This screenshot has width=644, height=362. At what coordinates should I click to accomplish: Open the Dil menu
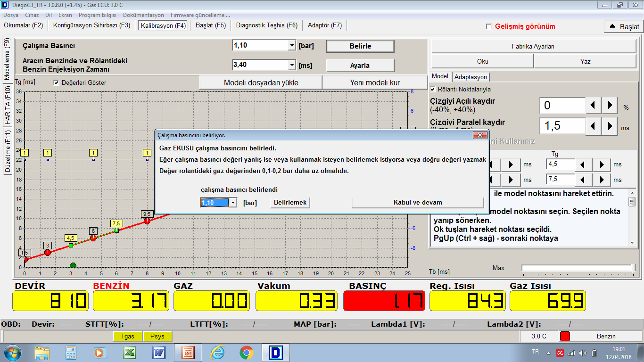point(49,15)
